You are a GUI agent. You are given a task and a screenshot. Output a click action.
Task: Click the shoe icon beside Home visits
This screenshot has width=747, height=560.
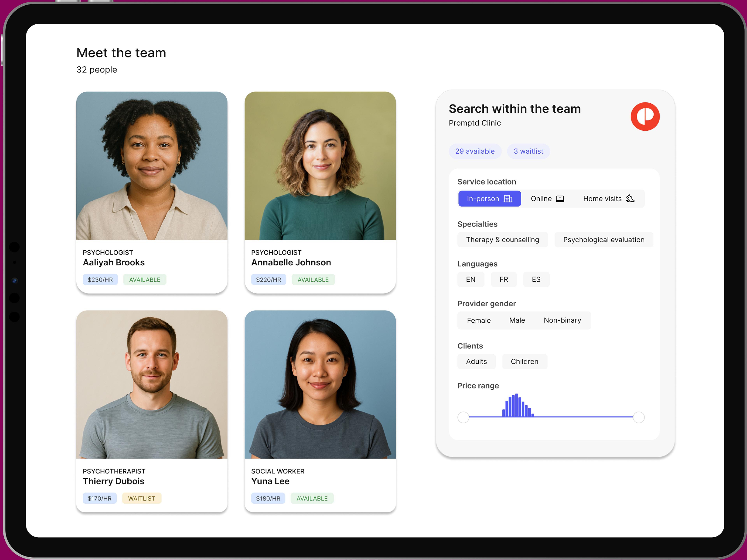tap(630, 199)
